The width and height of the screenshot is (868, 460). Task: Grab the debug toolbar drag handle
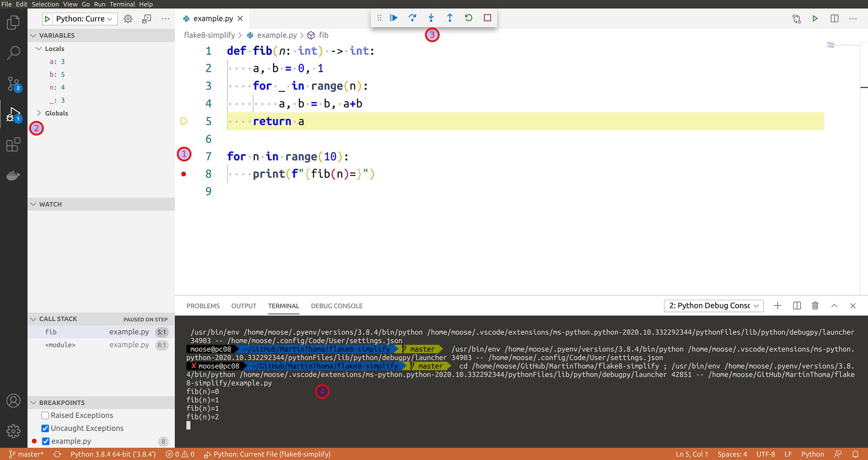(379, 18)
